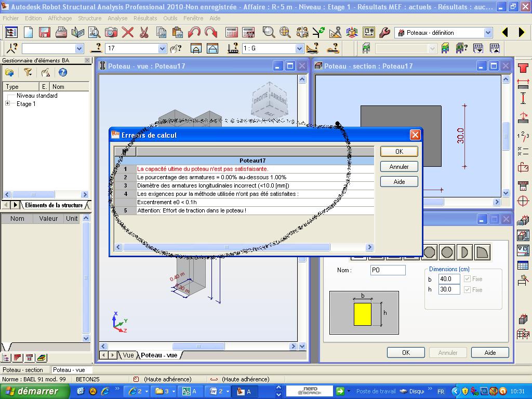Image resolution: width=532 pixels, height=399 pixels.
Task: Click the Undo red arrow icon
Action: (194, 33)
